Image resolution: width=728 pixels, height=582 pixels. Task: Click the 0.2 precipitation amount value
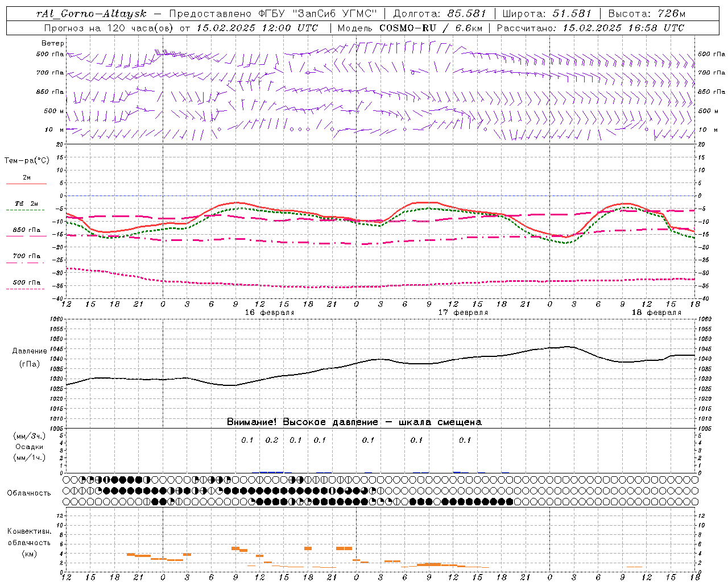click(x=272, y=440)
